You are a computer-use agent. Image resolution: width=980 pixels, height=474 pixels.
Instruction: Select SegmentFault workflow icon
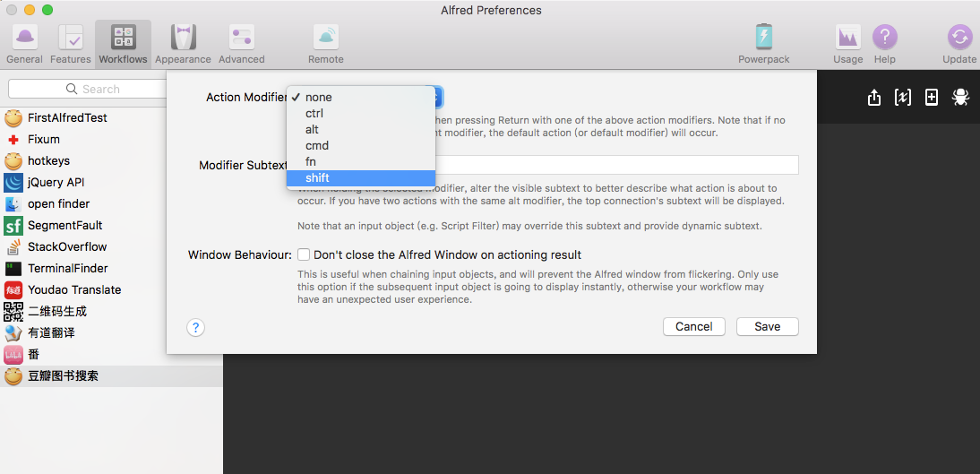(13, 225)
